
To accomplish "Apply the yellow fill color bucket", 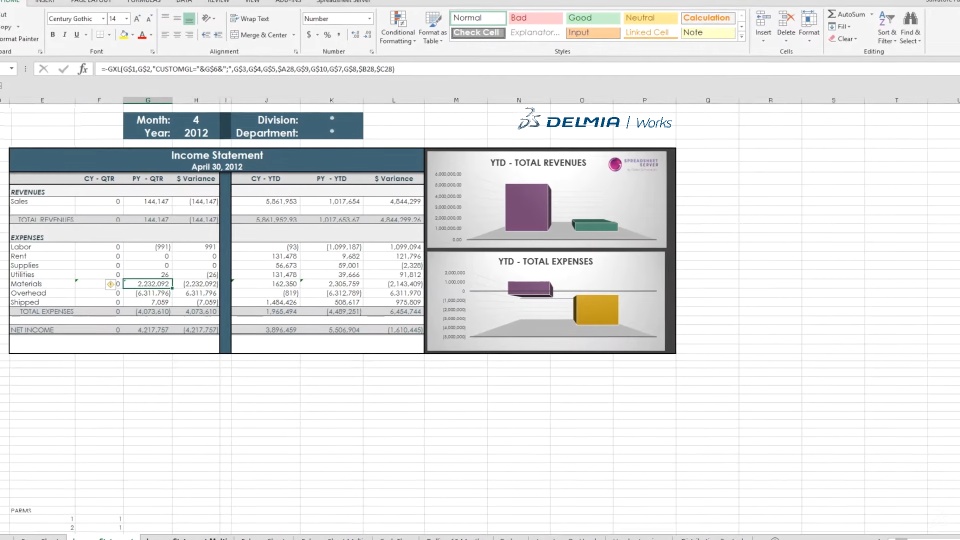I will click(124, 35).
